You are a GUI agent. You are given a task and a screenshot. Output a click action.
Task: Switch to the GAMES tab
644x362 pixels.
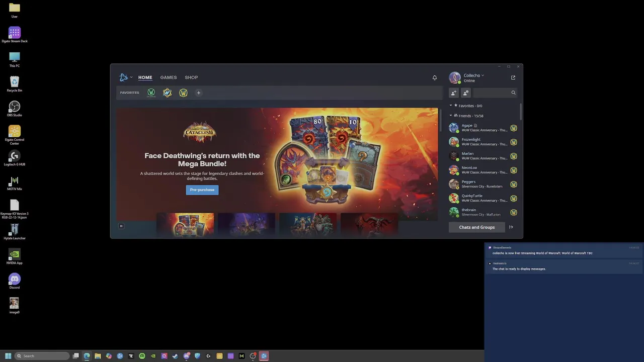169,77
